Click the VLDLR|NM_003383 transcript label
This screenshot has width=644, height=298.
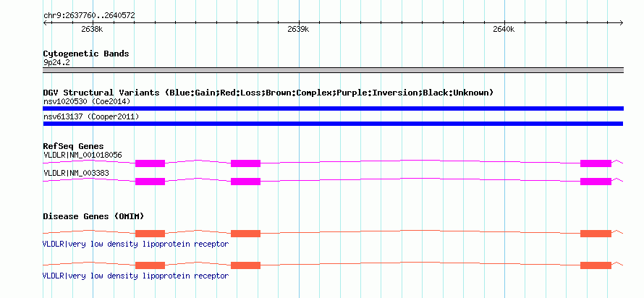point(76,173)
